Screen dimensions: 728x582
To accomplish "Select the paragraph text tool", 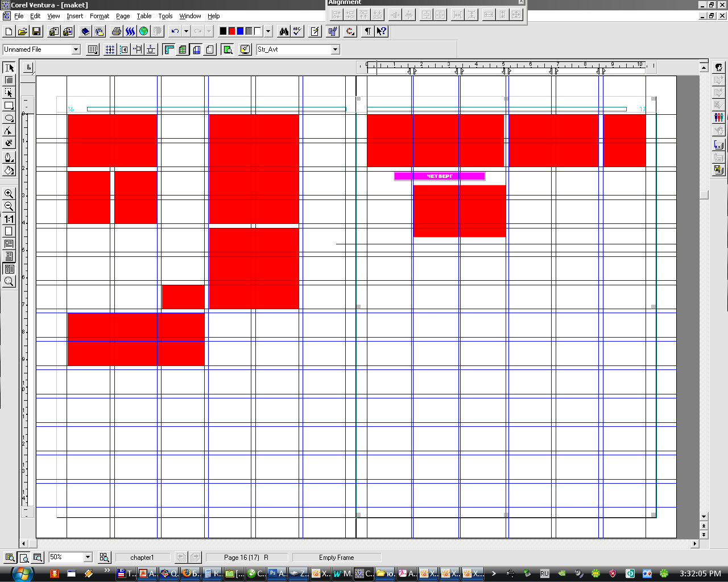I will 9,80.
